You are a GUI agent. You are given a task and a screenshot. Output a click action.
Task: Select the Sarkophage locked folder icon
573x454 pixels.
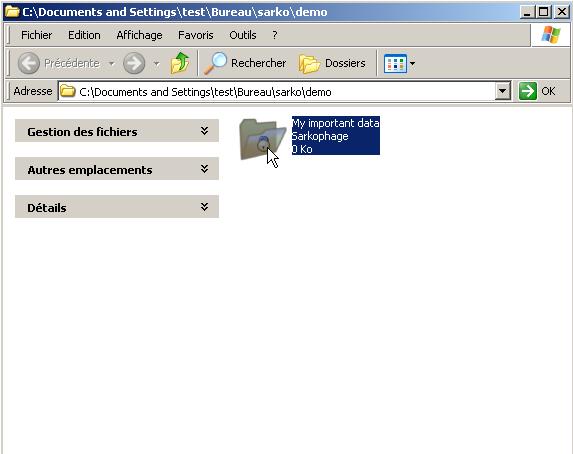262,139
